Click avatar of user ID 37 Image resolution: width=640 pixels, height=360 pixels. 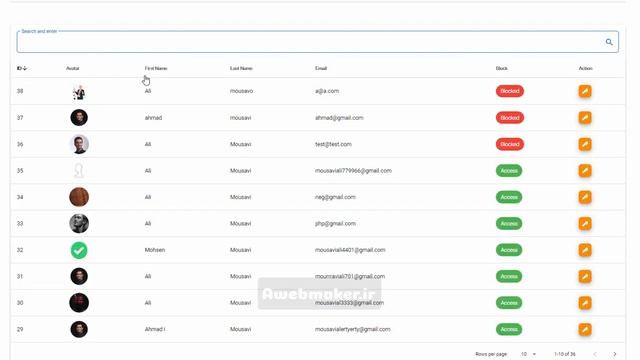[x=79, y=118]
